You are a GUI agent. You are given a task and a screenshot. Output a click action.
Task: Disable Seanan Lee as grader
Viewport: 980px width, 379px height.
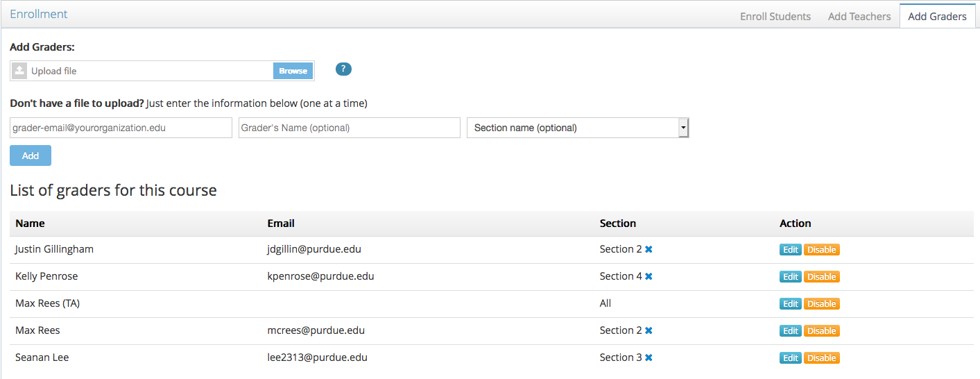[821, 358]
